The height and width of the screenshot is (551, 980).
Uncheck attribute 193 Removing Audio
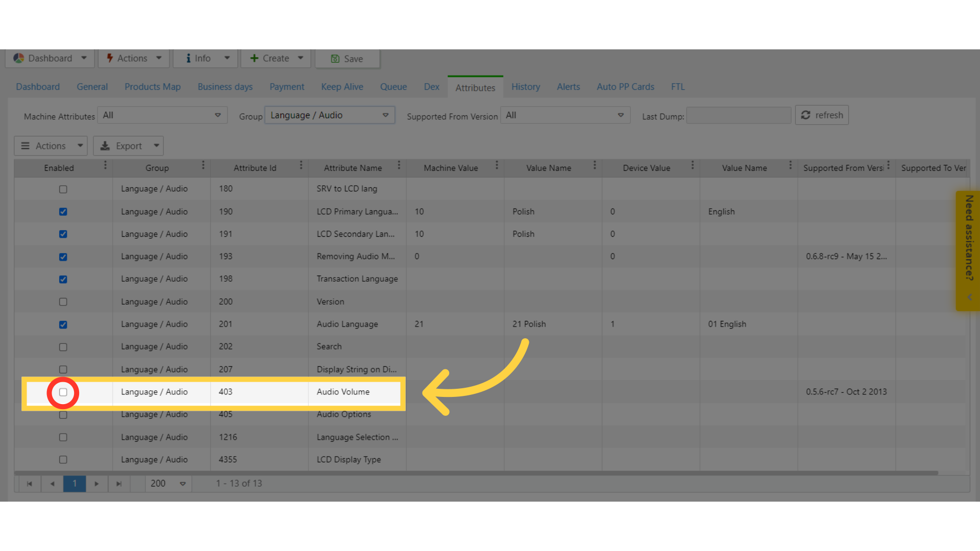[63, 257]
